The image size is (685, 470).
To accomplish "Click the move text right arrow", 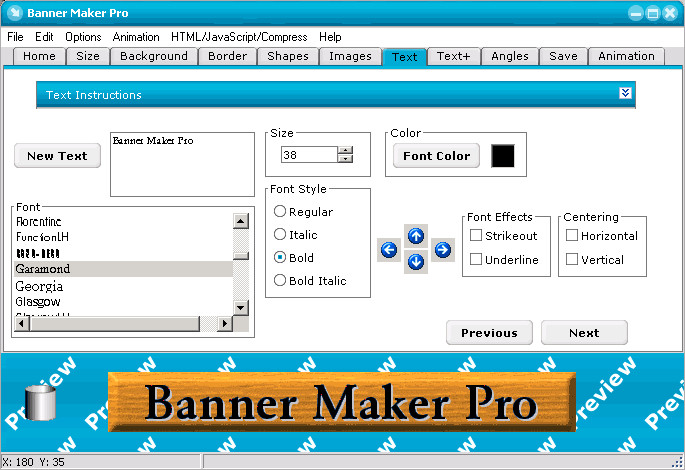I will [443, 250].
